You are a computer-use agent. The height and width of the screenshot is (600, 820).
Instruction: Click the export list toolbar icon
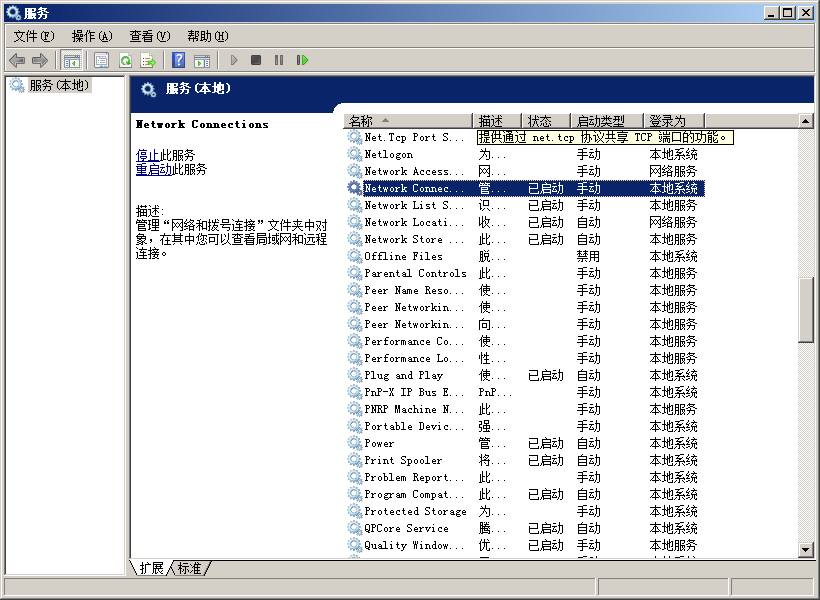coord(148,60)
